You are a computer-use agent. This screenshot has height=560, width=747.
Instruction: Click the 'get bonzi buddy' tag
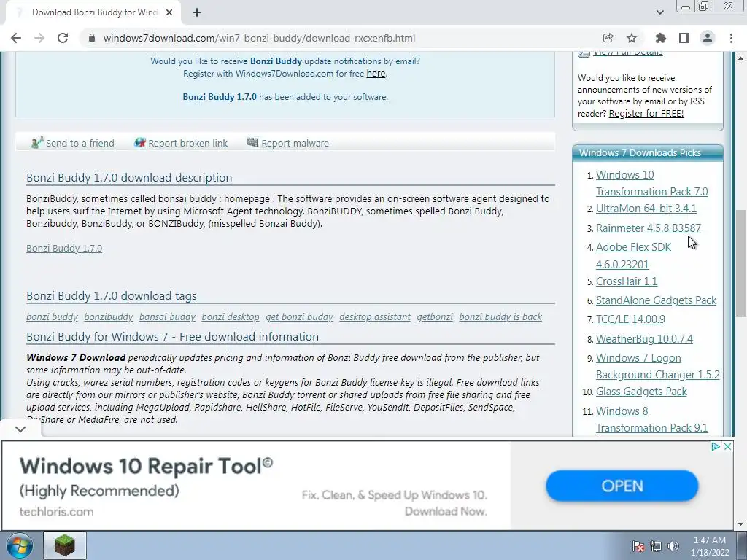[299, 316]
